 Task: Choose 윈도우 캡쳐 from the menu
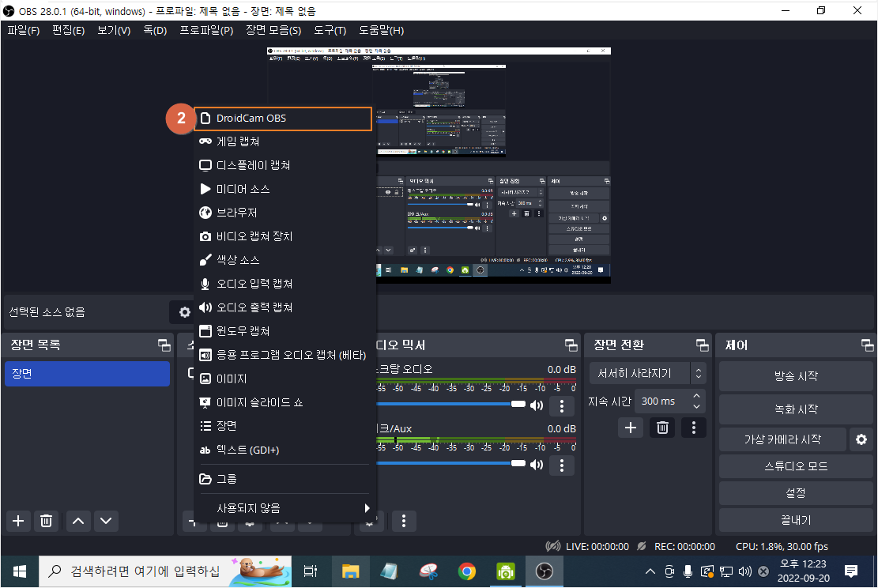[285, 331]
